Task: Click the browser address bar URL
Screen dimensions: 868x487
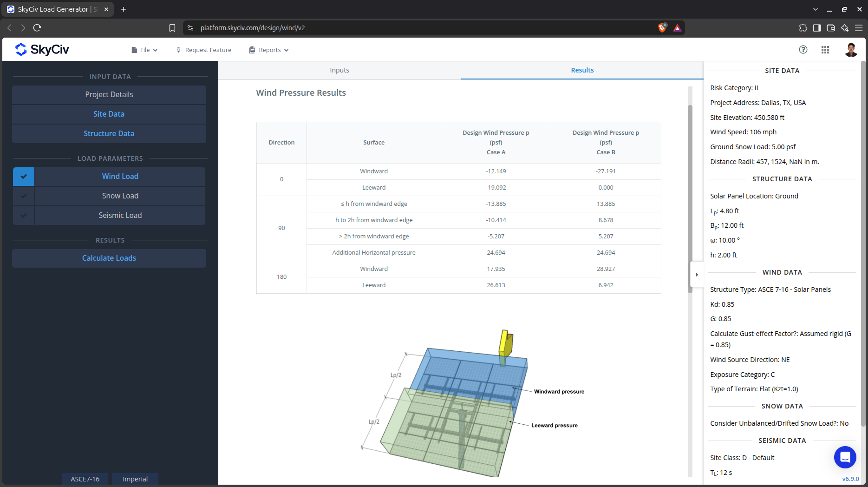Action: [x=253, y=28]
